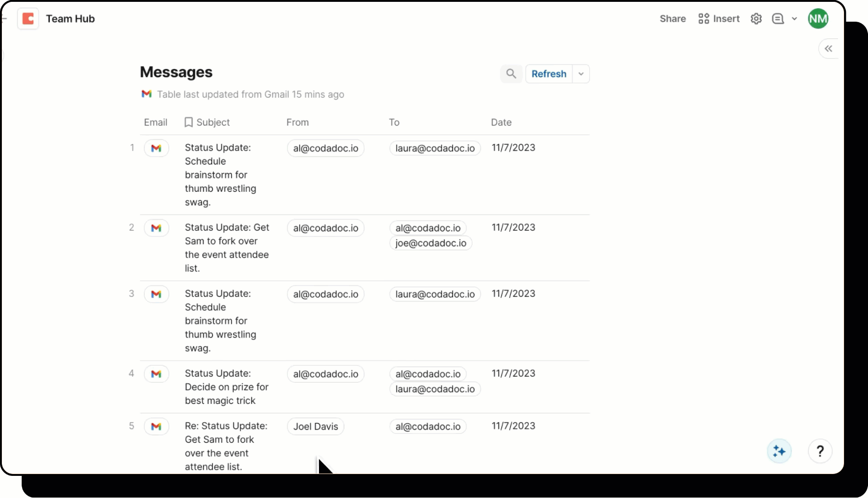Click the Team Hub doc title

71,19
